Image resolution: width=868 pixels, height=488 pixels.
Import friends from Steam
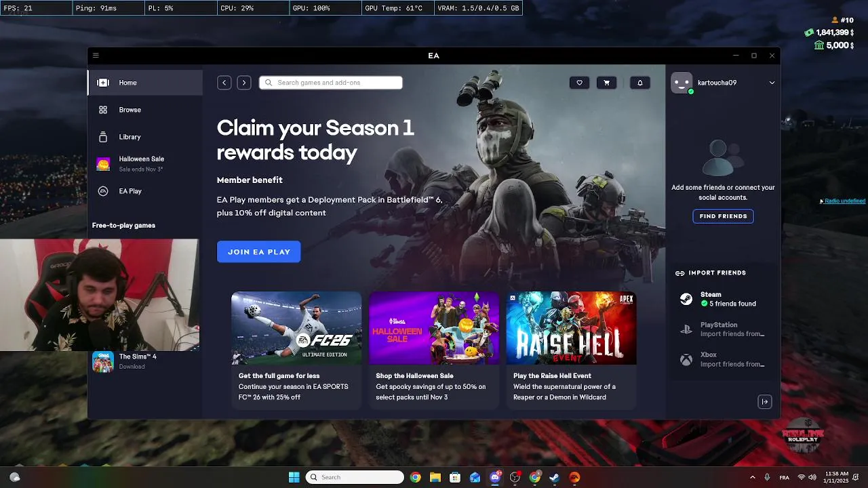coord(723,299)
